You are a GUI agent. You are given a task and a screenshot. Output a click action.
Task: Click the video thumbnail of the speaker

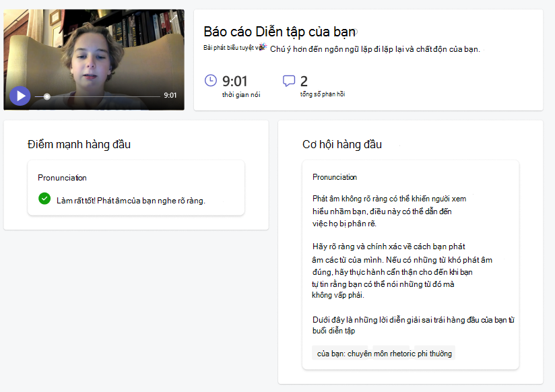pos(94,59)
